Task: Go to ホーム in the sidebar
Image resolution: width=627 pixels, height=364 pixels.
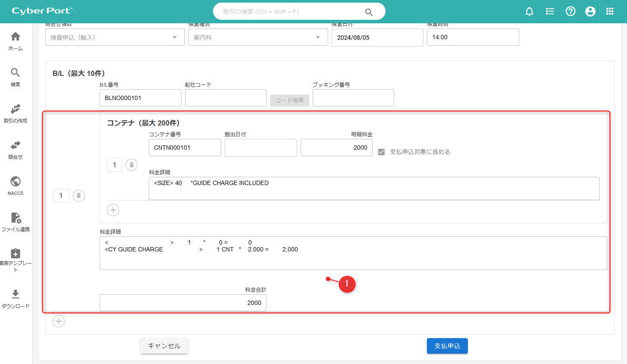Action: click(16, 41)
